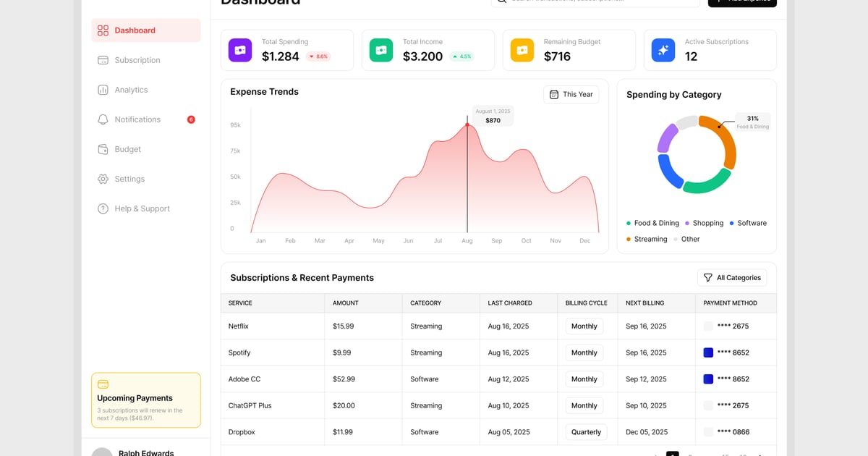The width and height of the screenshot is (868, 456).
Task: Open the All Categories filter dropdown
Action: click(x=731, y=278)
